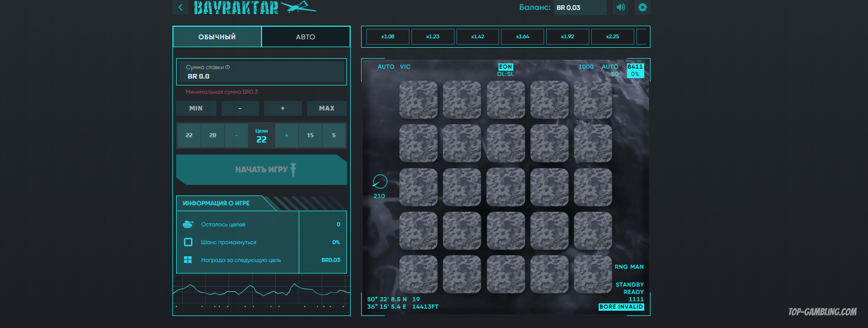The height and width of the screenshot is (328, 868).
Task: Click camo tile in fourth row, fifth column
Action: tap(593, 231)
